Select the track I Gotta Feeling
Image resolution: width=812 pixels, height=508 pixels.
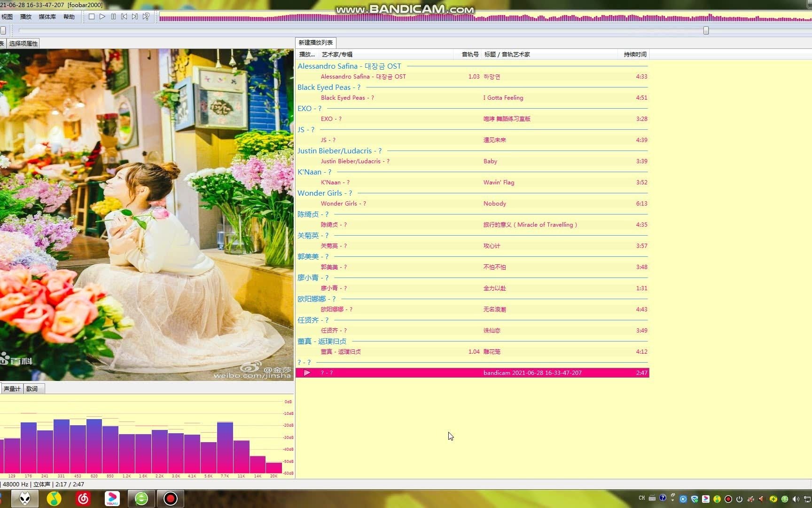tap(472, 98)
